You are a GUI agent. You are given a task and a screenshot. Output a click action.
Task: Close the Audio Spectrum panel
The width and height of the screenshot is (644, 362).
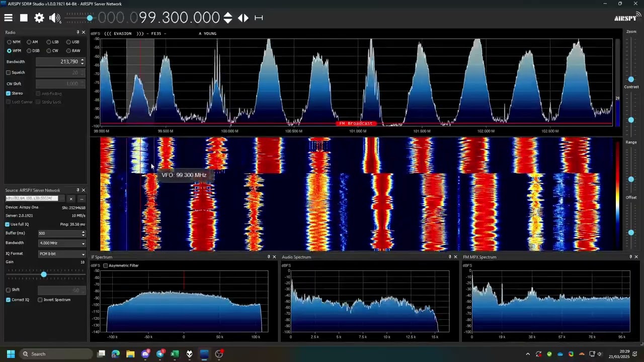pyautogui.click(x=456, y=257)
